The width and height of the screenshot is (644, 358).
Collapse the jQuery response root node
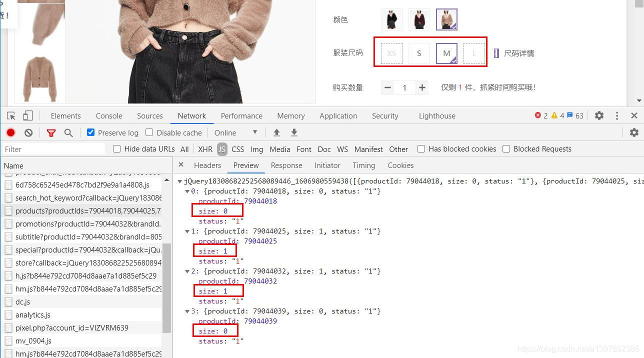[180, 181]
